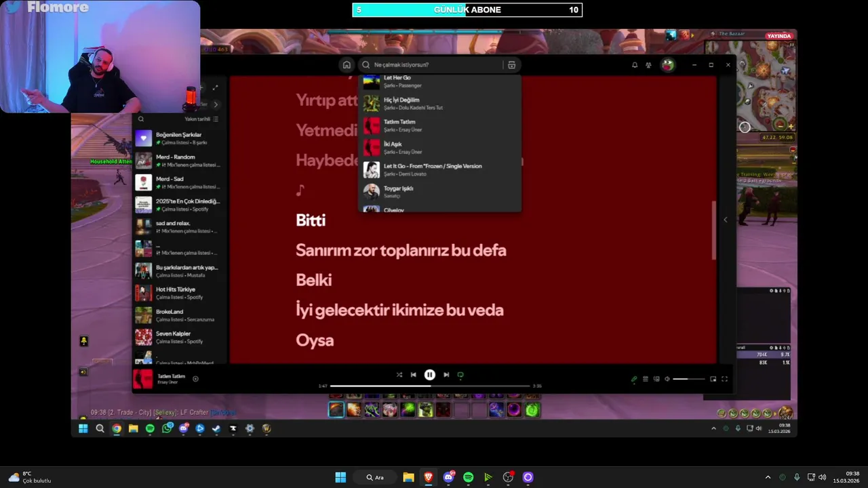Pause the playing song
This screenshot has height=488, width=868.
pyautogui.click(x=429, y=375)
